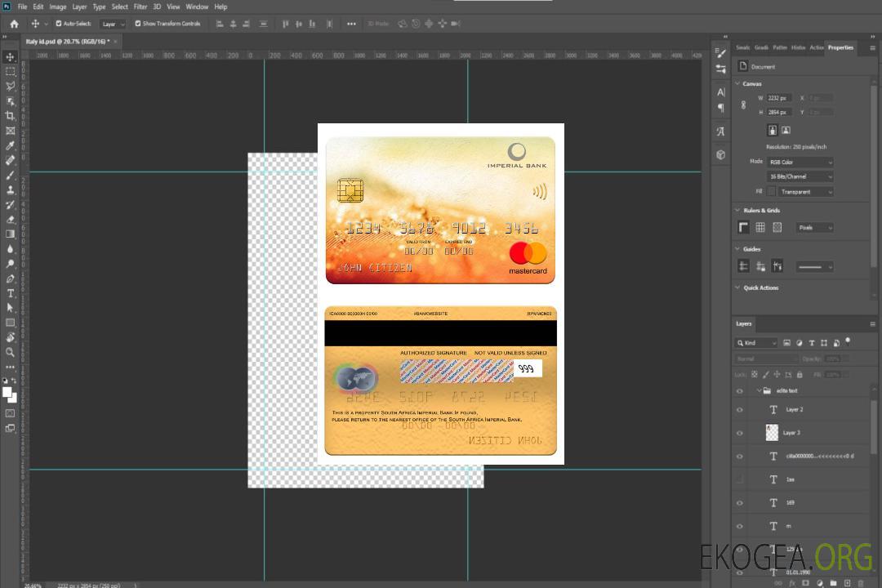Open the Auto-Select Layer dropdown
The image size is (882, 588).
point(113,24)
